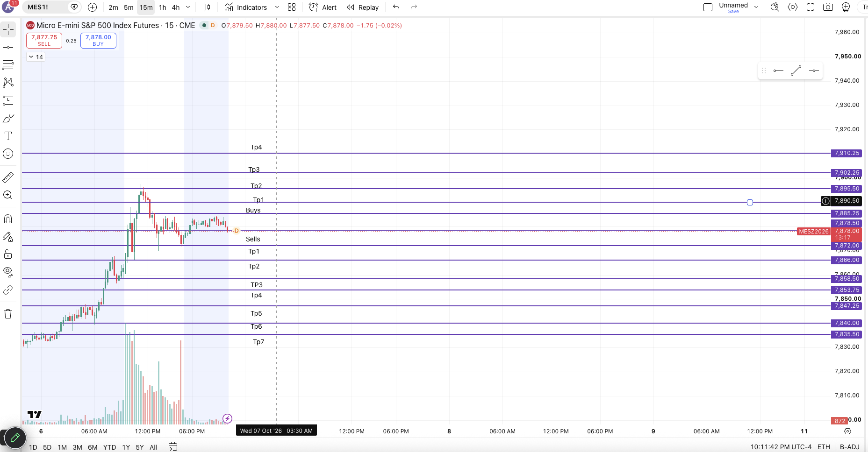
Task: Toggle stay in drawing mode
Action: 8,237
